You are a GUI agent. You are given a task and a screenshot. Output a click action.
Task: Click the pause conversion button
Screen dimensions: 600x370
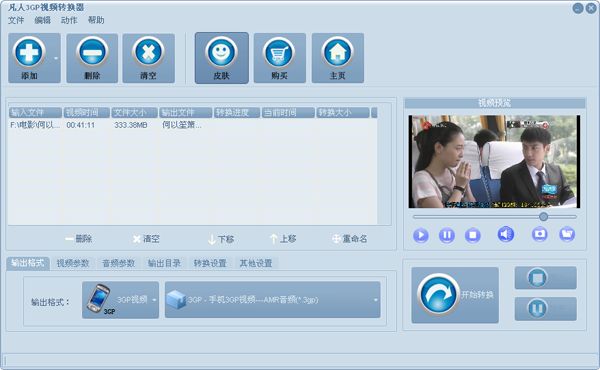(x=546, y=308)
